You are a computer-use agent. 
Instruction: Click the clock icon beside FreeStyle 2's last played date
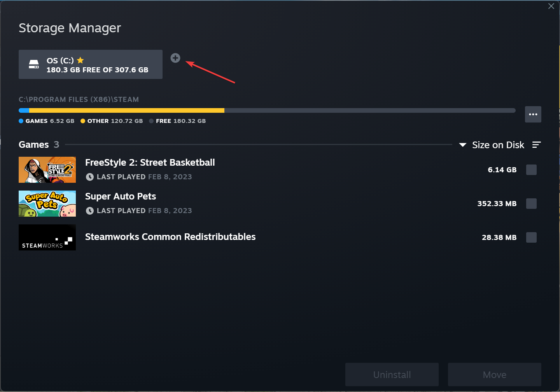(90, 177)
